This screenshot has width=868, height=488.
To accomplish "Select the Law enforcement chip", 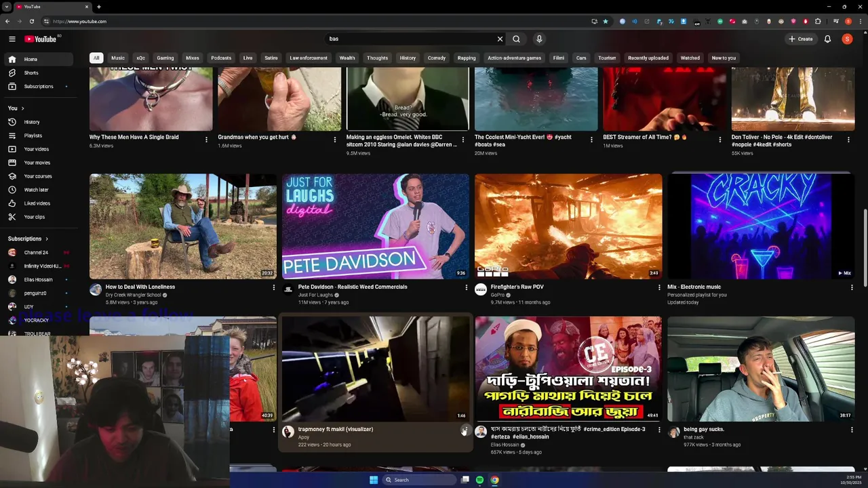I will click(x=309, y=58).
